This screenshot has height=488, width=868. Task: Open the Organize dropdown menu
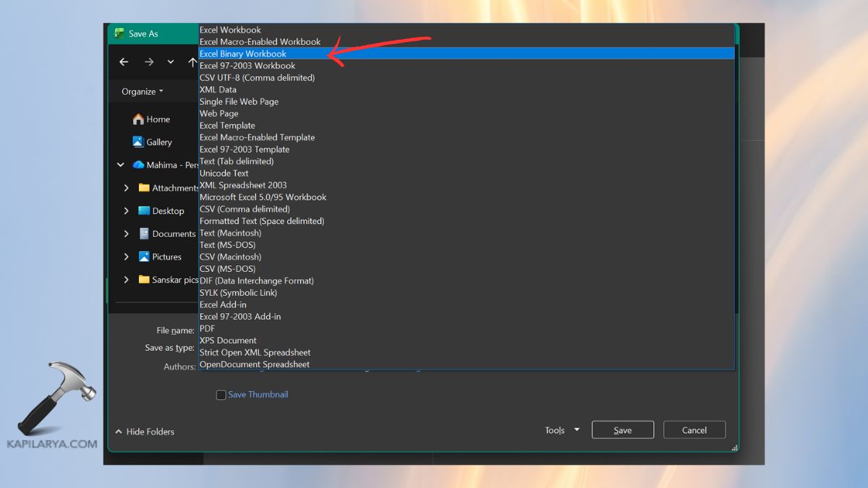(142, 91)
